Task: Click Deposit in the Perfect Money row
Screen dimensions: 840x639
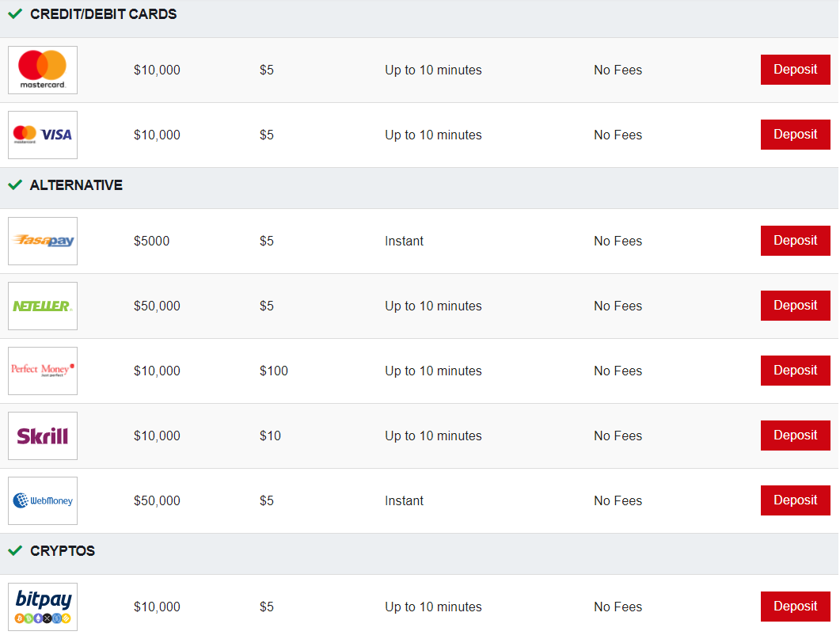Action: [x=796, y=370]
